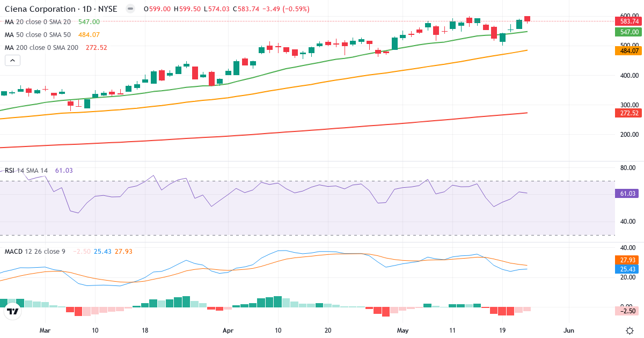Click the MACD 27.93 axis label
Viewport: 644px width, 338px height.
point(627,260)
